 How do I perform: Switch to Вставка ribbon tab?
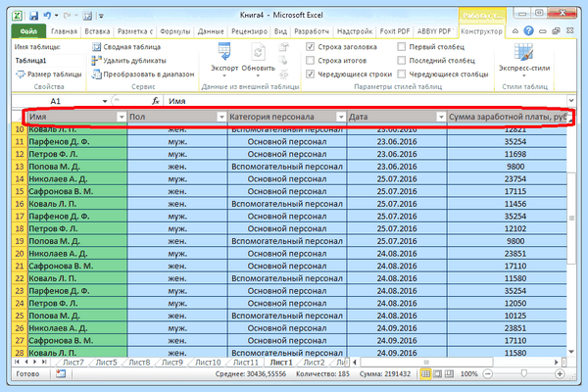[x=97, y=31]
